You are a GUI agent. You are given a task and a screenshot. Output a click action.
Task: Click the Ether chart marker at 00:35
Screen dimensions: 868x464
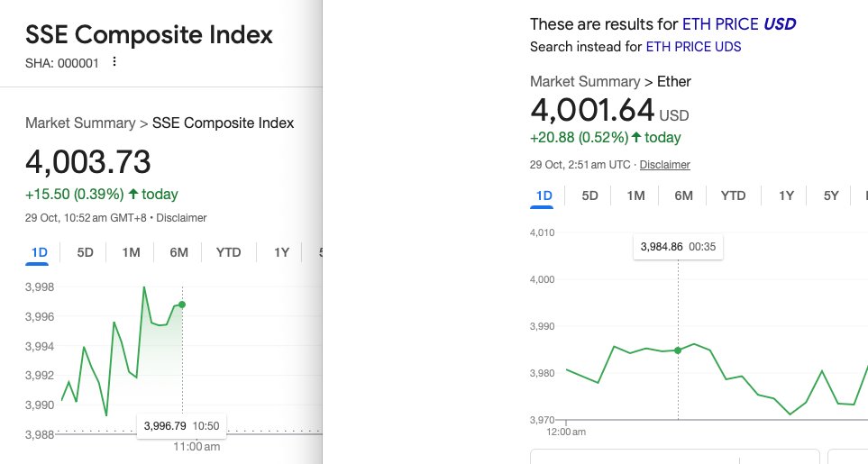tap(678, 350)
